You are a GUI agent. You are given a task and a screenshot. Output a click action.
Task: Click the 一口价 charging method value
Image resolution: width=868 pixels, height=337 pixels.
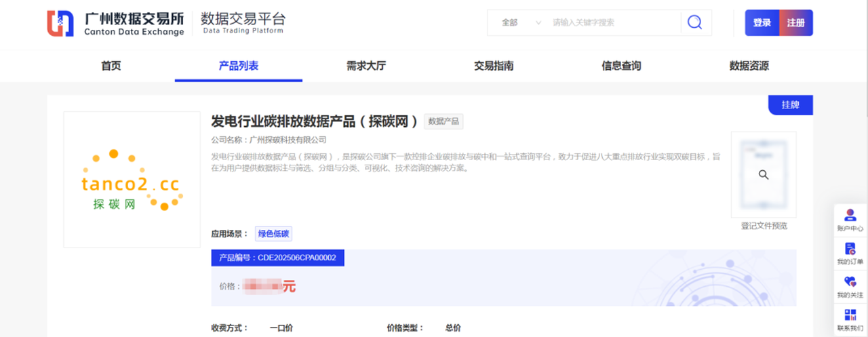281,328
